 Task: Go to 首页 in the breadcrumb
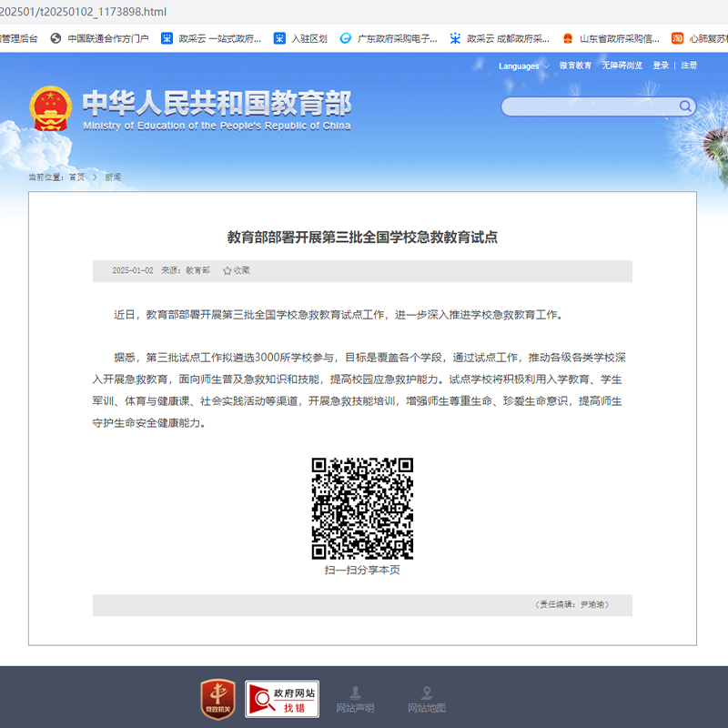[76, 177]
